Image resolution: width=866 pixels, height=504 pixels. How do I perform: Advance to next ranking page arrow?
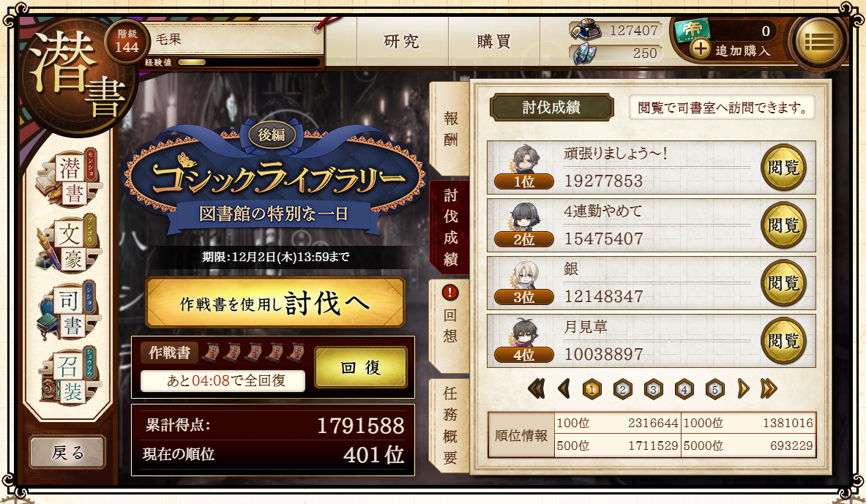coord(743,389)
